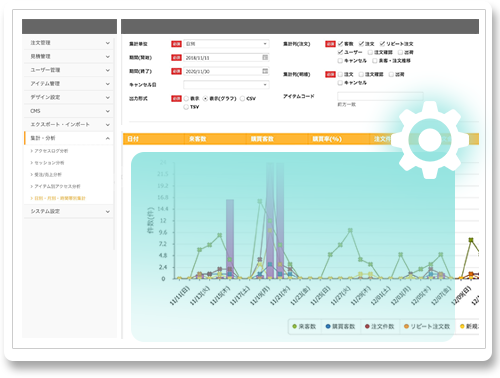Check 注文確認 in 集計列(注文) group
This screenshot has width=500, height=378.
(x=370, y=52)
